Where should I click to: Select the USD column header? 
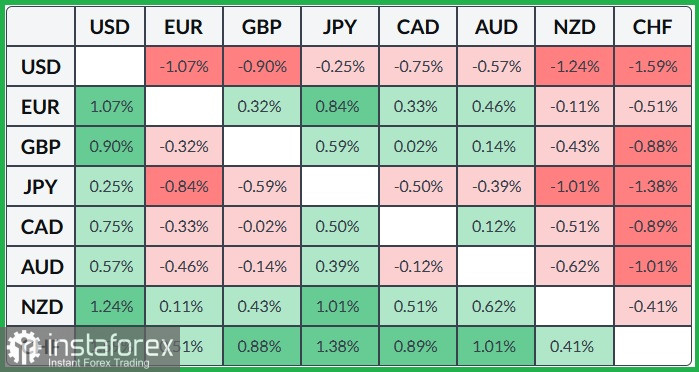110,27
